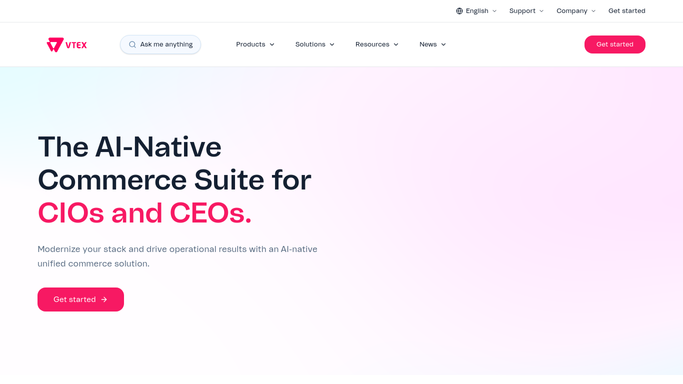Open the Products menu
Viewport: 683px width, 384px height.
pos(255,44)
